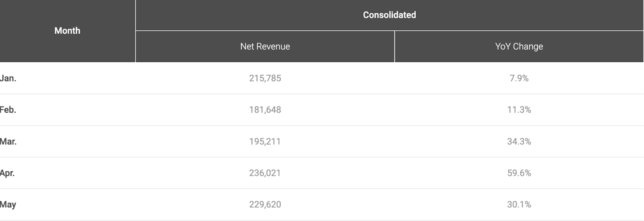This screenshot has height=221, width=644.
Task: Select the Mar. row label
Action: click(8, 142)
